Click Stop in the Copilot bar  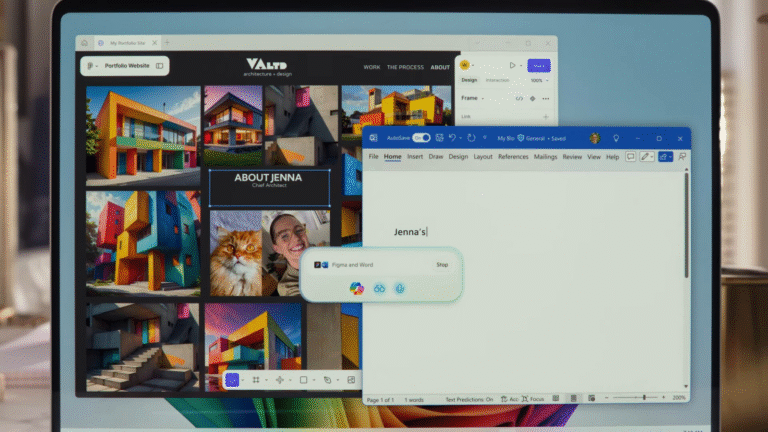click(442, 265)
